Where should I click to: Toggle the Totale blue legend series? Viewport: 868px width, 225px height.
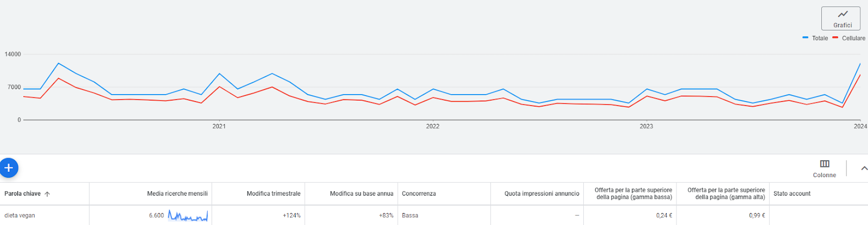(x=815, y=38)
